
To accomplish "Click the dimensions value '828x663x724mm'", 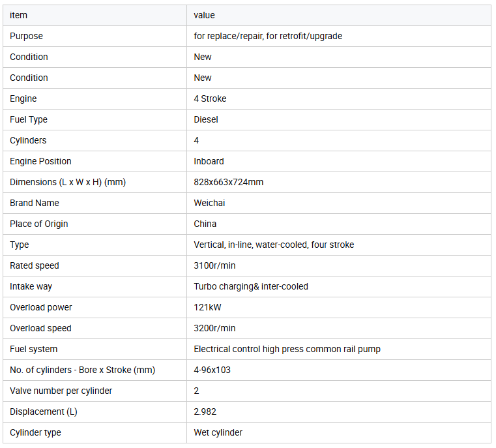I will [229, 182].
